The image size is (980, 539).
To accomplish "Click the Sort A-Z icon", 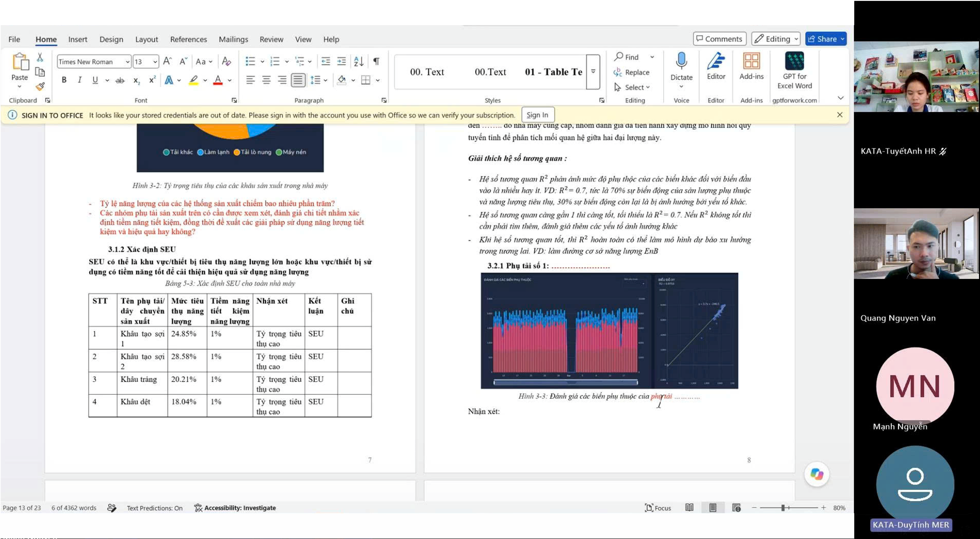I will point(359,61).
